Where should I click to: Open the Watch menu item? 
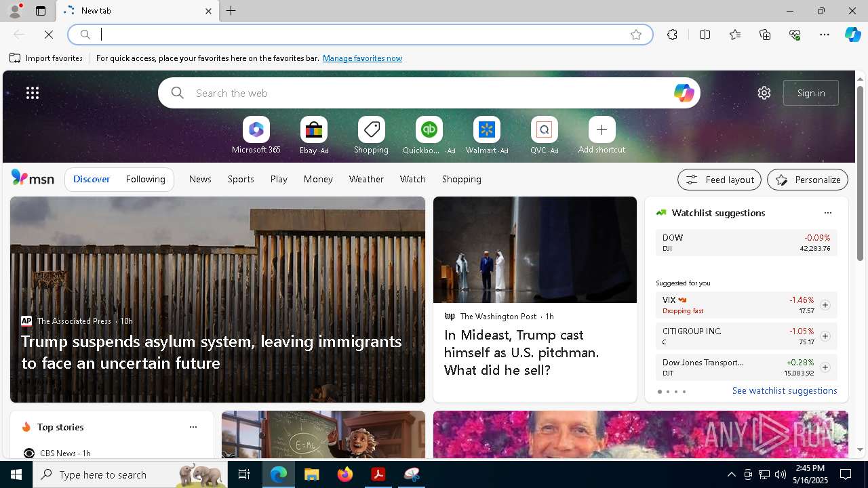(x=413, y=179)
